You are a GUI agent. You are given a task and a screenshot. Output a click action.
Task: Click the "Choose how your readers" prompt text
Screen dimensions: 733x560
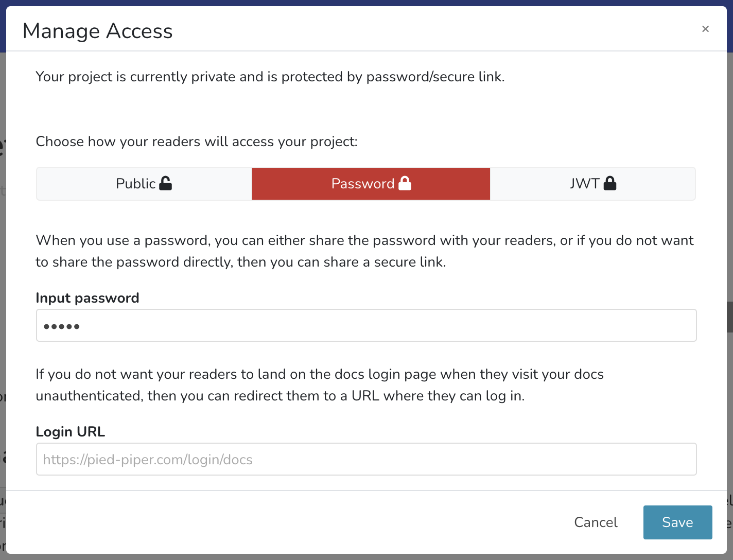tap(197, 142)
